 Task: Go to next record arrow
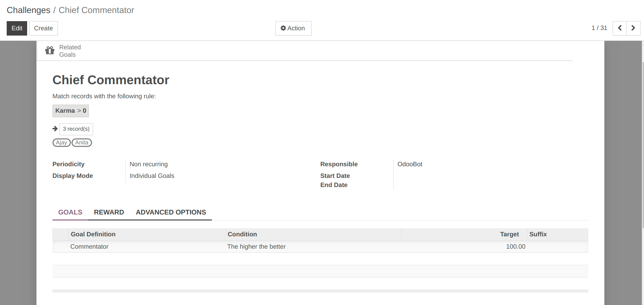(633, 28)
